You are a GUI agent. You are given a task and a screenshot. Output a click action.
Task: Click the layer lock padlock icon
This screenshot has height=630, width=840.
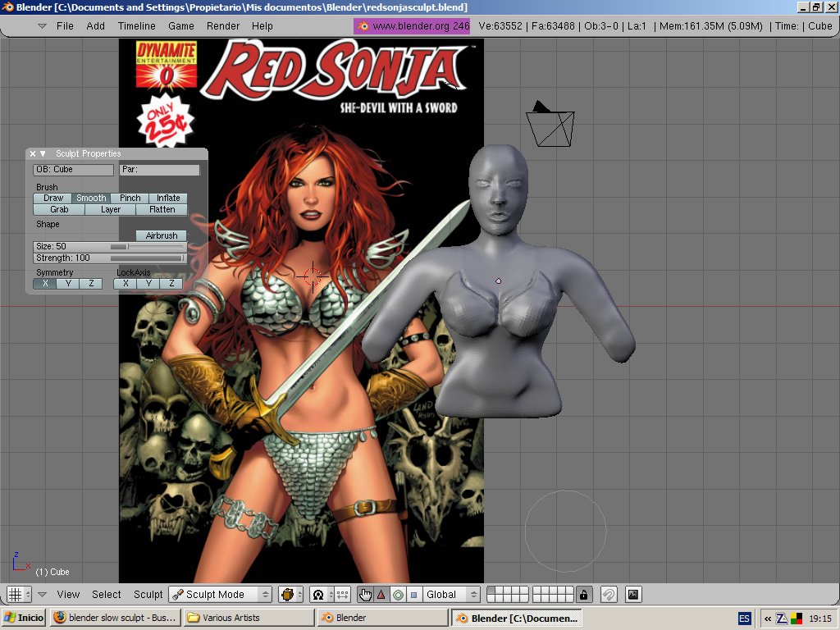point(583,594)
